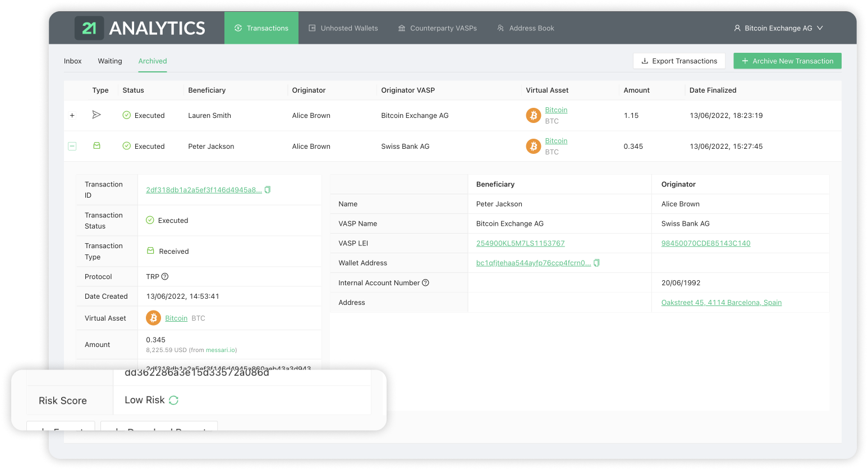Click the received envelope icon on Peter Jackson row

tap(97, 146)
